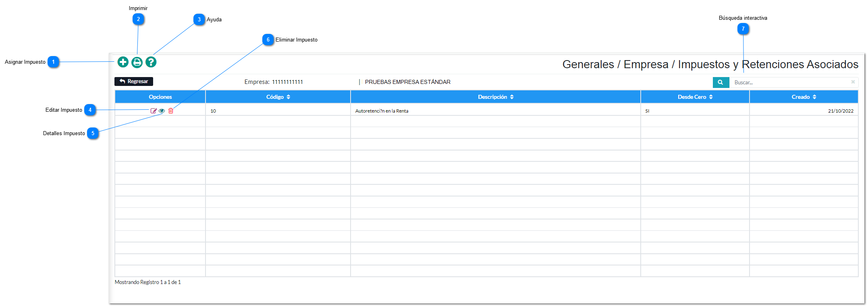Viewport: 868px width, 307px height.
Task: Click the teal magnifier search button
Action: (x=721, y=82)
